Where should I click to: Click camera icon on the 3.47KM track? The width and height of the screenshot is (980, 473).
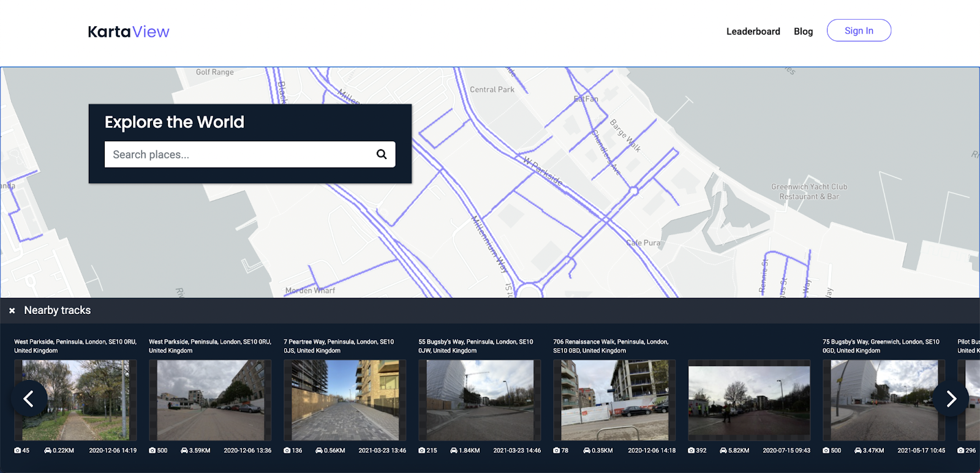(x=826, y=450)
